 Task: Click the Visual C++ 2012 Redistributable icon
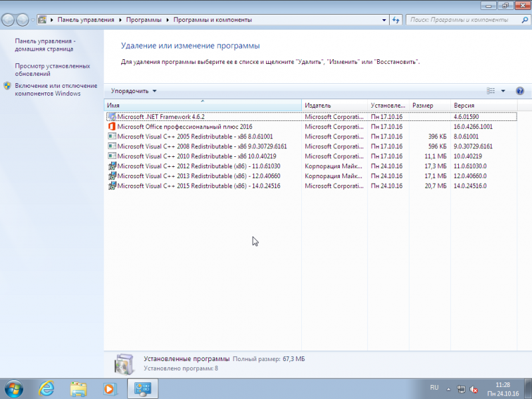click(x=112, y=166)
